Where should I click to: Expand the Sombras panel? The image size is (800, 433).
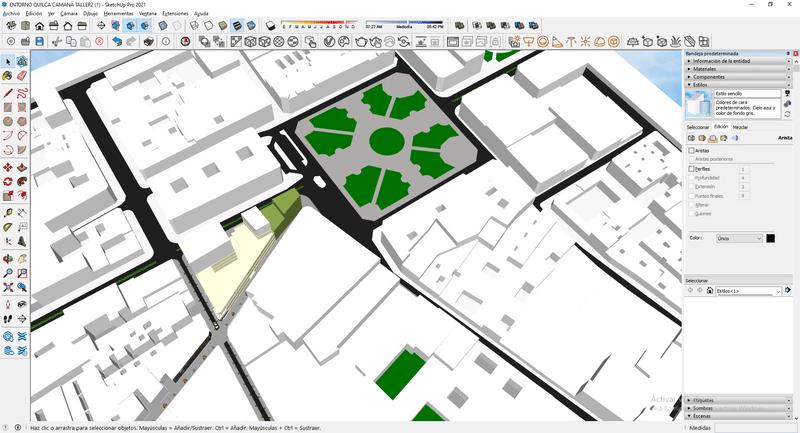click(x=738, y=409)
